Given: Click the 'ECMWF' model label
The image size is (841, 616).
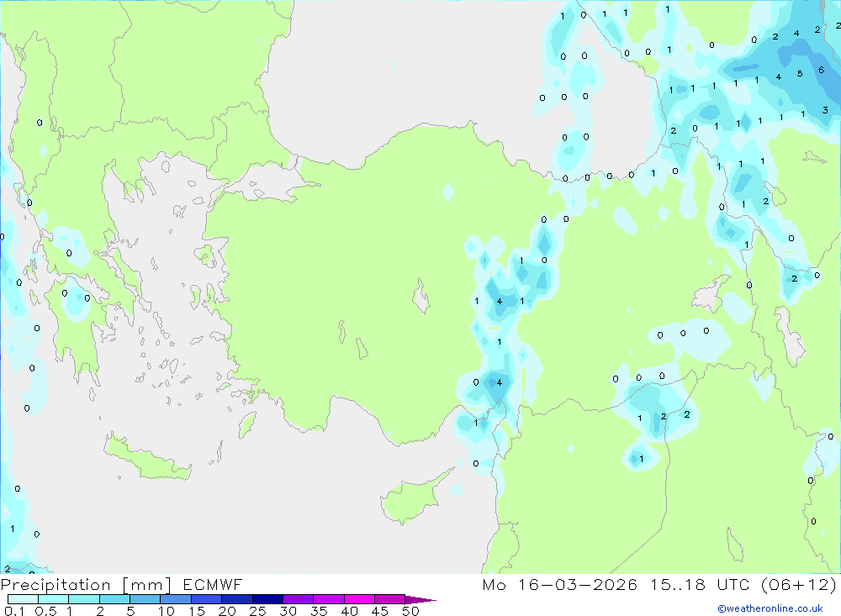Looking at the screenshot, I should click(x=213, y=584).
